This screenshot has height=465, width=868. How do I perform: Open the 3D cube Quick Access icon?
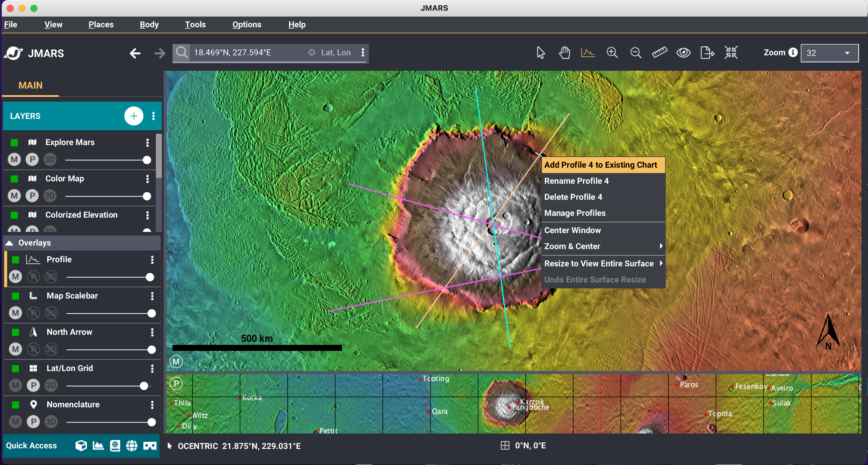(81, 446)
